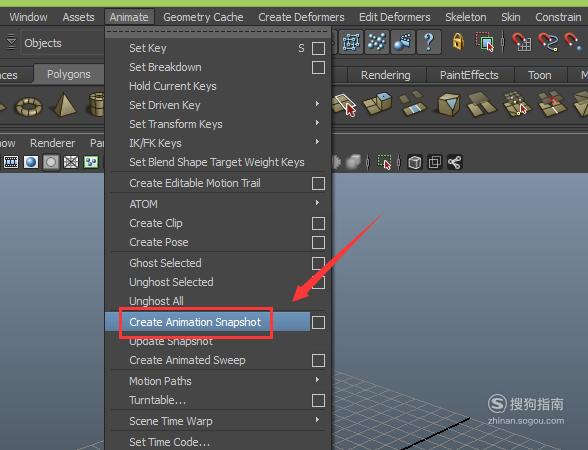Open the Geometry Cache menu
The height and width of the screenshot is (450, 588).
pyautogui.click(x=203, y=17)
